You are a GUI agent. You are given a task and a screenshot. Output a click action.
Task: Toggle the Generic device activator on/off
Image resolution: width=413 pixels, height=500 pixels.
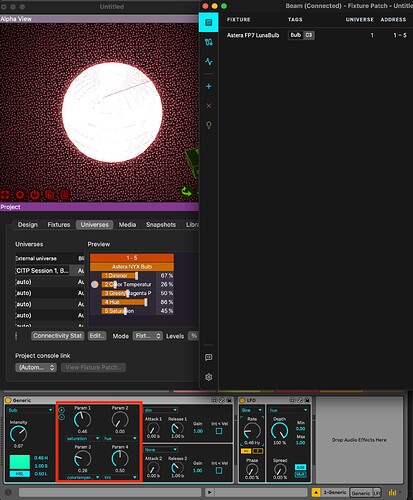pos(8,400)
